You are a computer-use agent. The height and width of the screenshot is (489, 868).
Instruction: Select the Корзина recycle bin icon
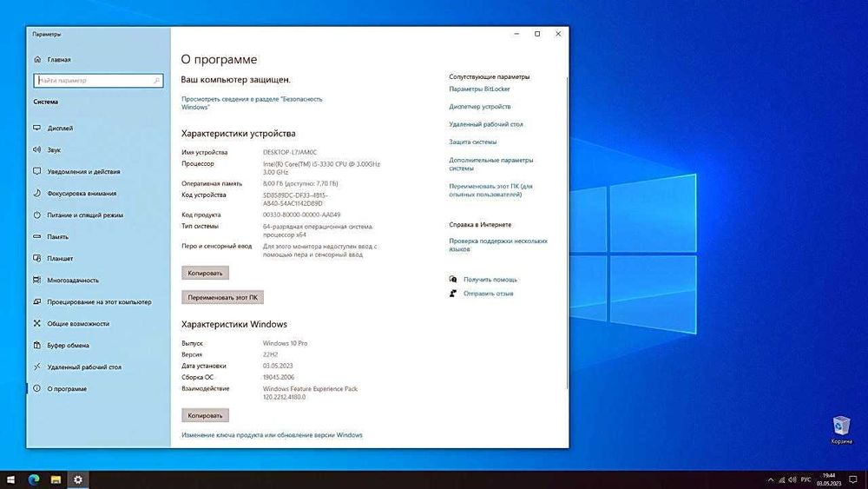pyautogui.click(x=841, y=430)
